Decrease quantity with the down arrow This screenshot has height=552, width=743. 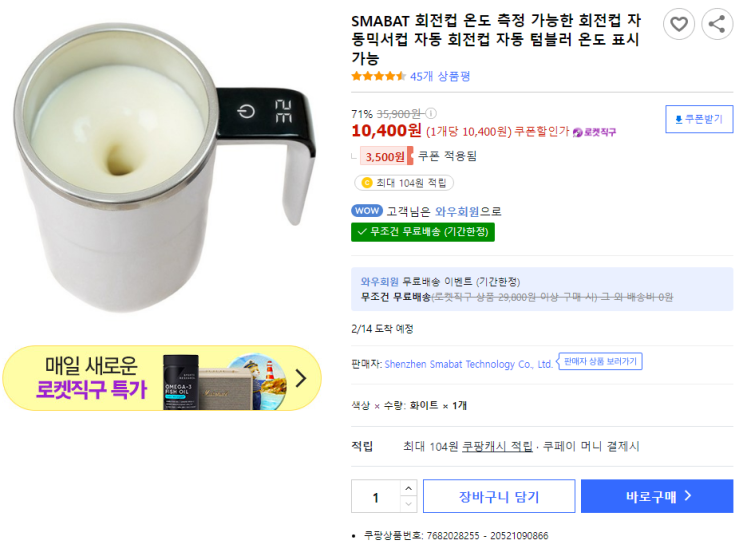pyautogui.click(x=408, y=504)
